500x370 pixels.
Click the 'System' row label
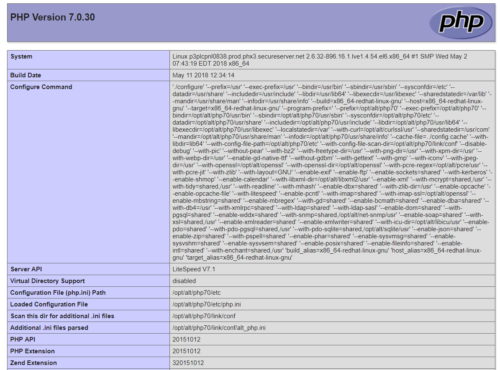click(21, 57)
